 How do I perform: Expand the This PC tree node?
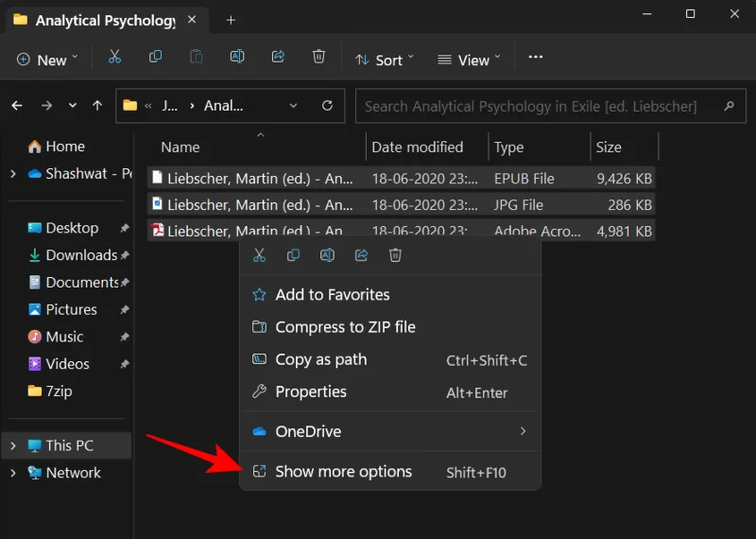(x=13, y=445)
